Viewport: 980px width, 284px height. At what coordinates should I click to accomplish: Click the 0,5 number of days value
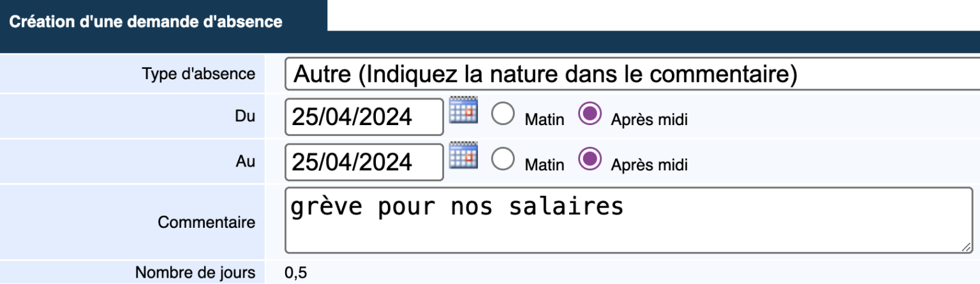(x=296, y=273)
